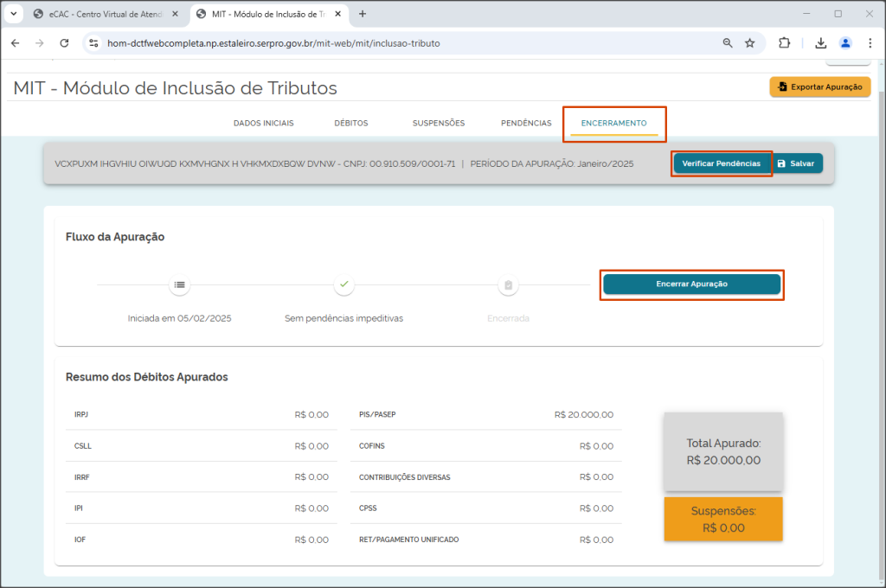
Task: Expand the tab search dropdown arrow
Action: pyautogui.click(x=14, y=14)
